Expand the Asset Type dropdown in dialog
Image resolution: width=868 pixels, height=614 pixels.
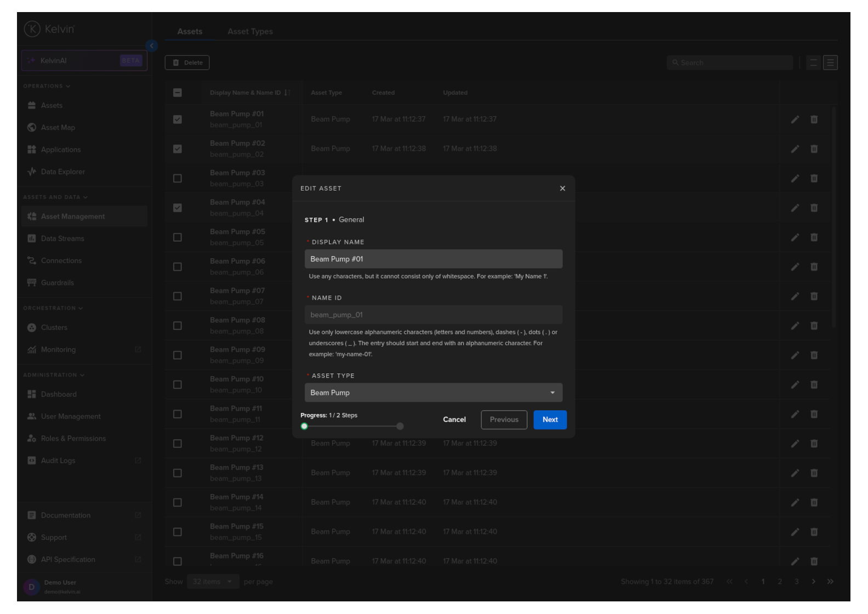click(x=433, y=393)
